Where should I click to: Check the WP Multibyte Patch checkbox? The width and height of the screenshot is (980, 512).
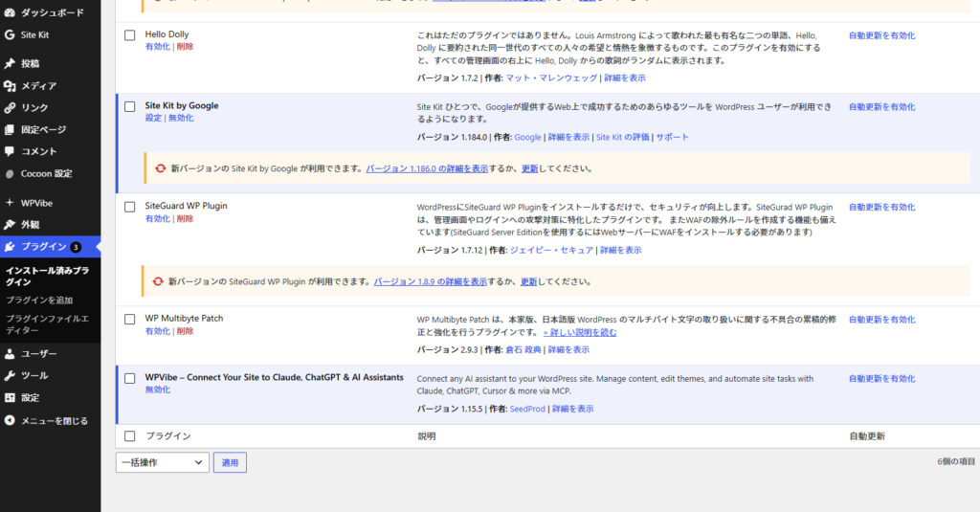click(x=129, y=319)
